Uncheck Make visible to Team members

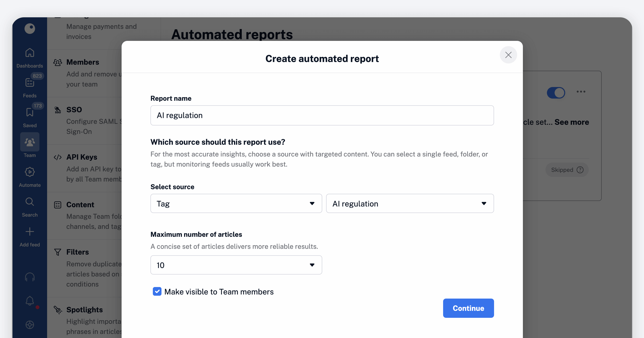coord(157,291)
